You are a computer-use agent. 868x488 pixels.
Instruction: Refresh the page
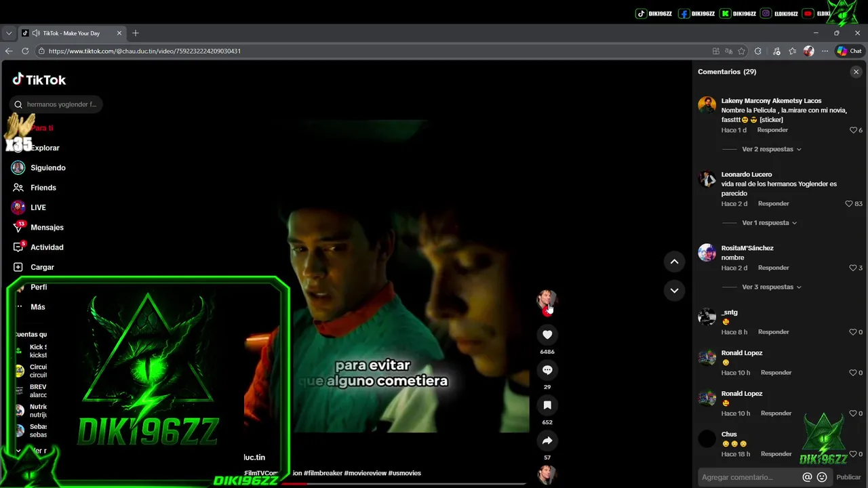click(x=25, y=51)
